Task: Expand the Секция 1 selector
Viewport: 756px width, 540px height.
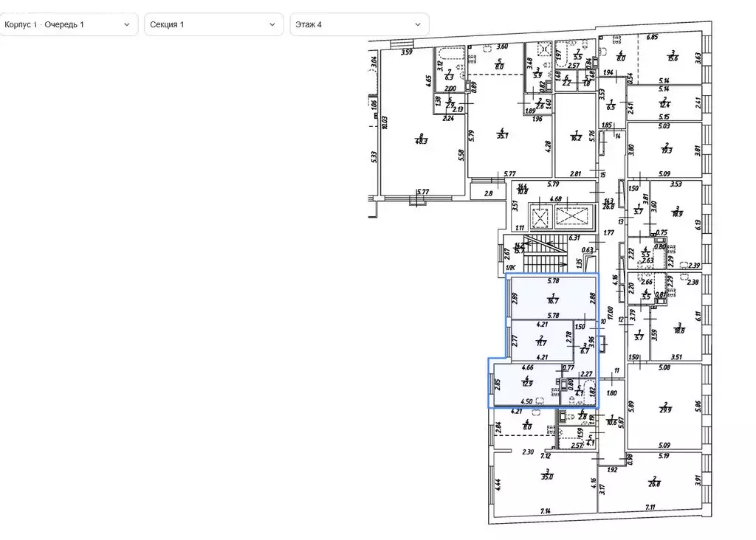Action: point(213,24)
